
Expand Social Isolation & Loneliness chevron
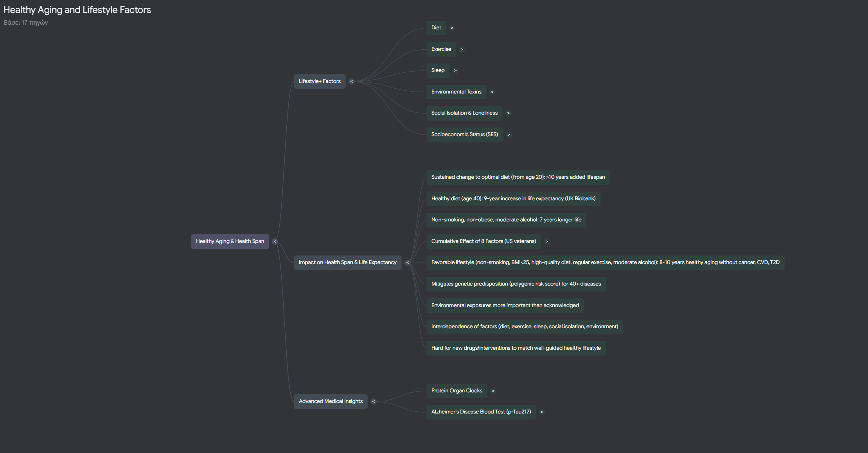tap(508, 113)
